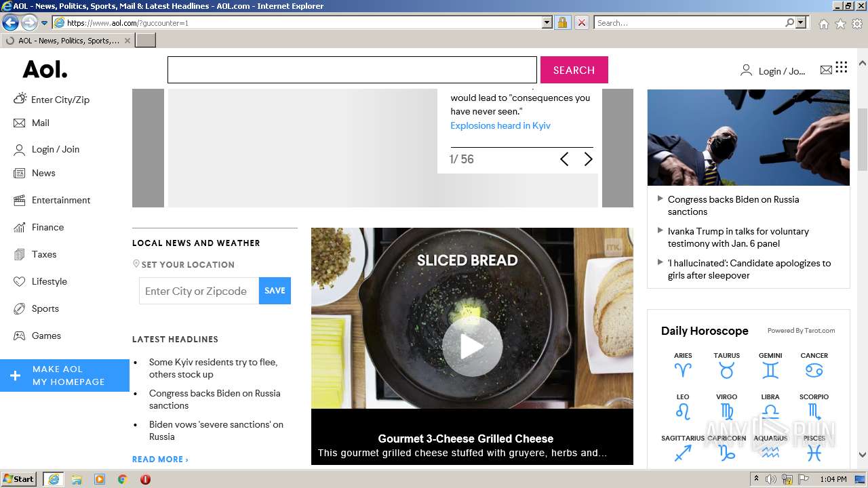The image size is (868, 488).
Task: Open the Start menu
Action: 18,479
